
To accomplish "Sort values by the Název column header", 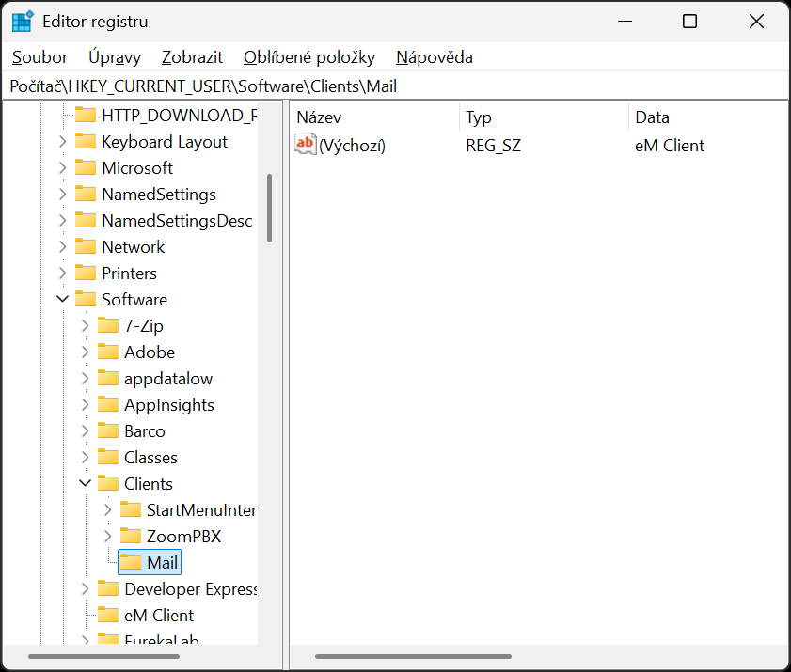I will (x=320, y=117).
